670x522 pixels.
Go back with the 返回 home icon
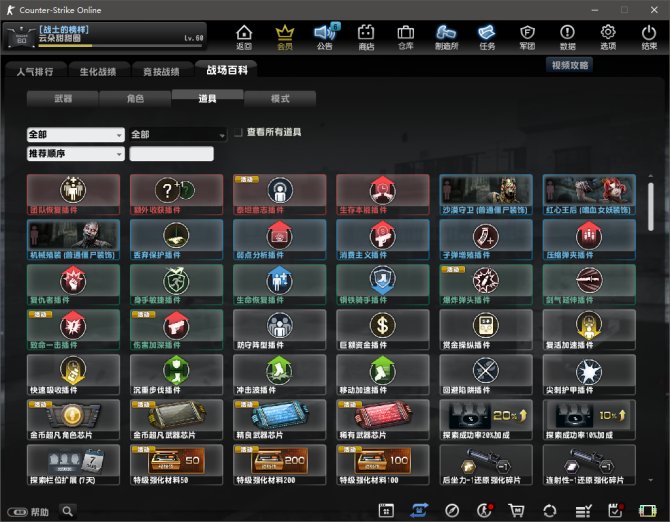click(244, 37)
